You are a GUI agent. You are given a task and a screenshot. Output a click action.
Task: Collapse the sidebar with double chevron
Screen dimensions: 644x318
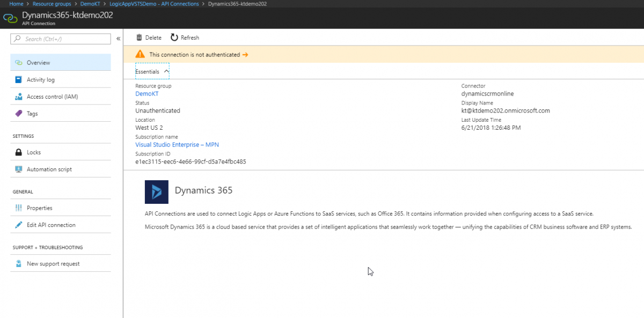[118, 39]
